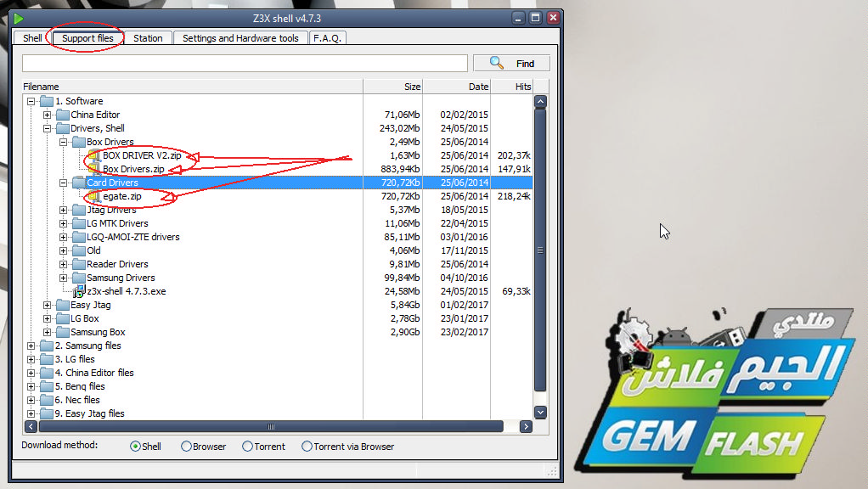The image size is (868, 489).
Task: Click the Drivers, Shell folder icon
Action: (x=63, y=128)
